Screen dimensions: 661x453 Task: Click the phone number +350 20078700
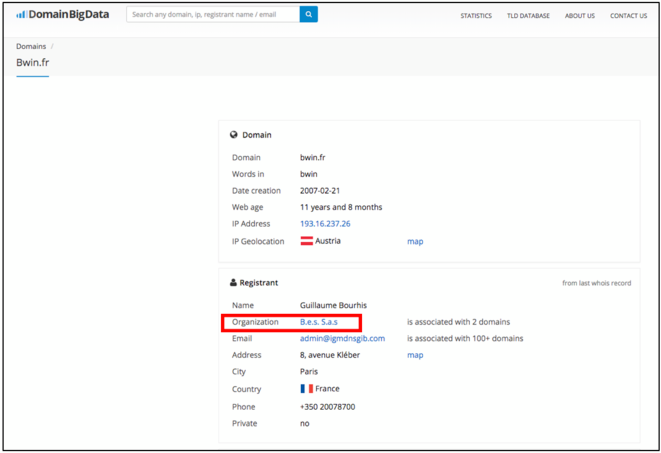coord(328,407)
